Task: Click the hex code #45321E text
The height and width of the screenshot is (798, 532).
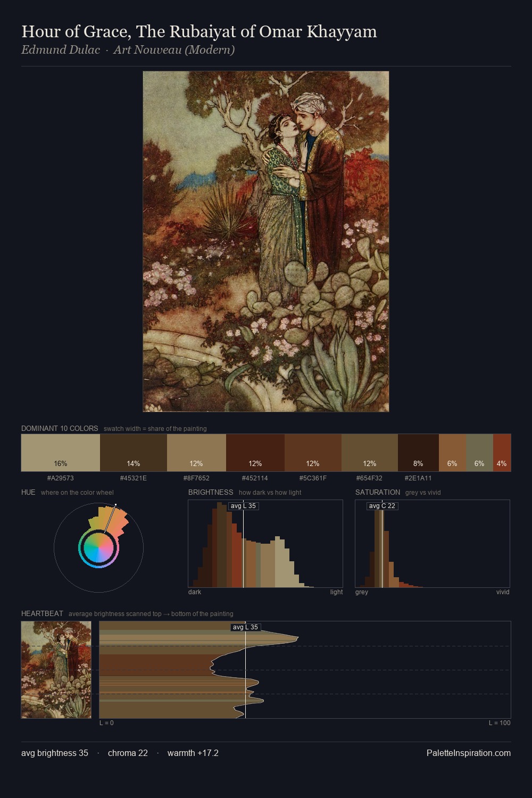Action: (134, 478)
